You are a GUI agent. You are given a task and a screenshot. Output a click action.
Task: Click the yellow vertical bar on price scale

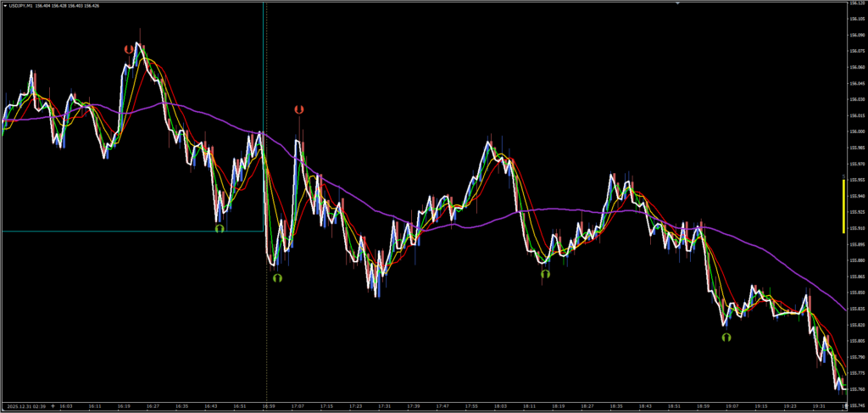tap(843, 205)
